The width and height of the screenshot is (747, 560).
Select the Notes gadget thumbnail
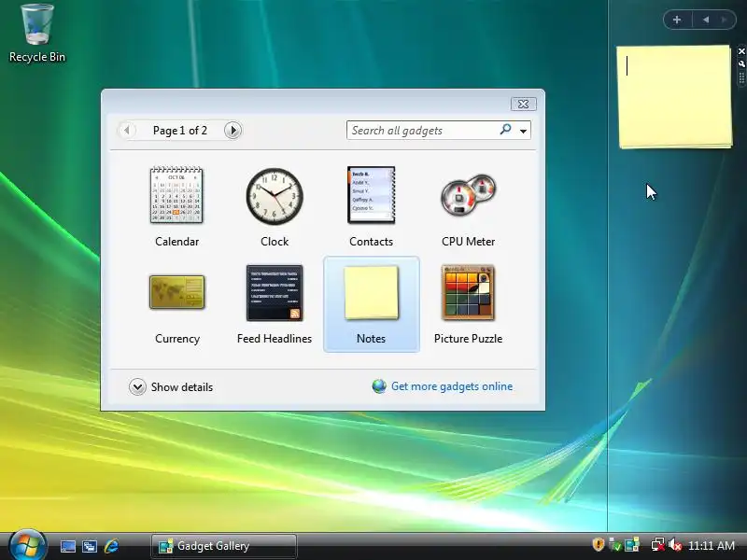(x=371, y=293)
